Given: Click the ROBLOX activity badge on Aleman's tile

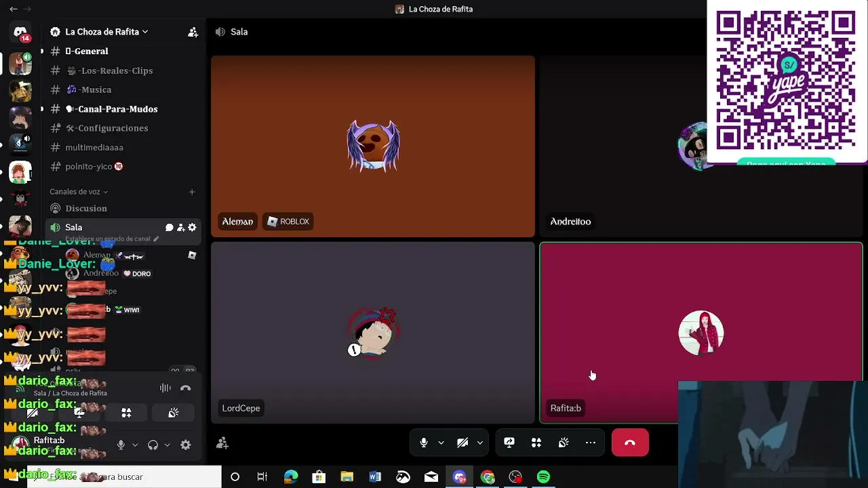Looking at the screenshot, I should point(288,222).
